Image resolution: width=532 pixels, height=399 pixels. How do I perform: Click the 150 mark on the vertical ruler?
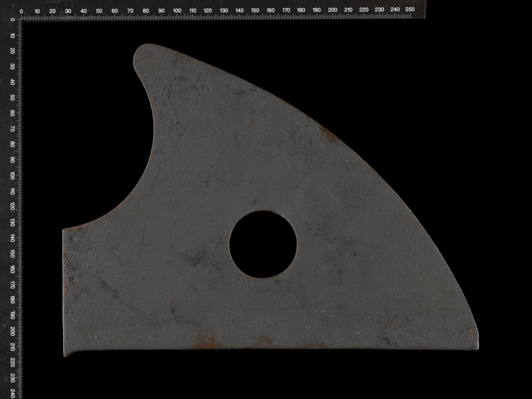12,254
